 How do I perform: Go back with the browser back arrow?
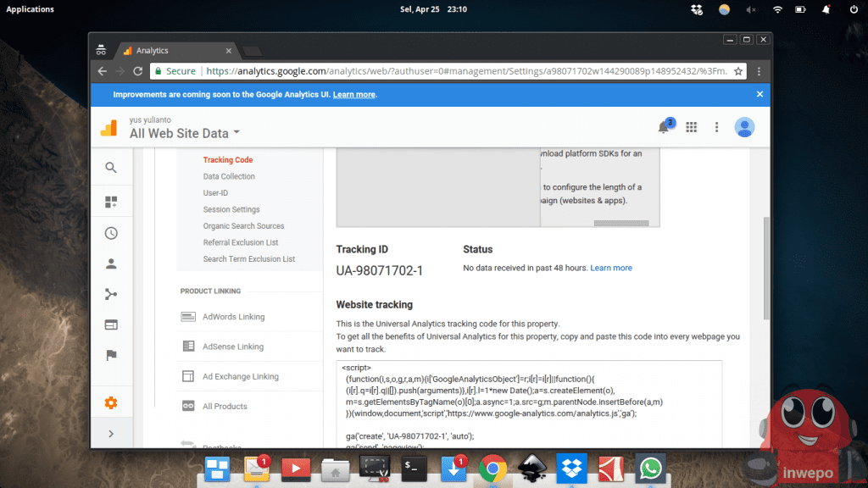pyautogui.click(x=103, y=71)
